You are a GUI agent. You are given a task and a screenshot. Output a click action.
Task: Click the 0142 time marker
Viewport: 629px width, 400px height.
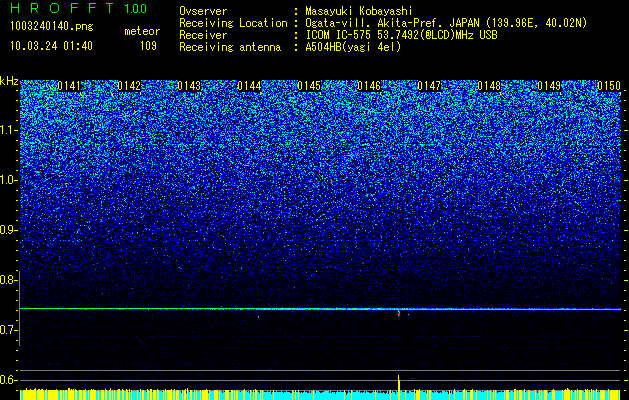[129, 86]
